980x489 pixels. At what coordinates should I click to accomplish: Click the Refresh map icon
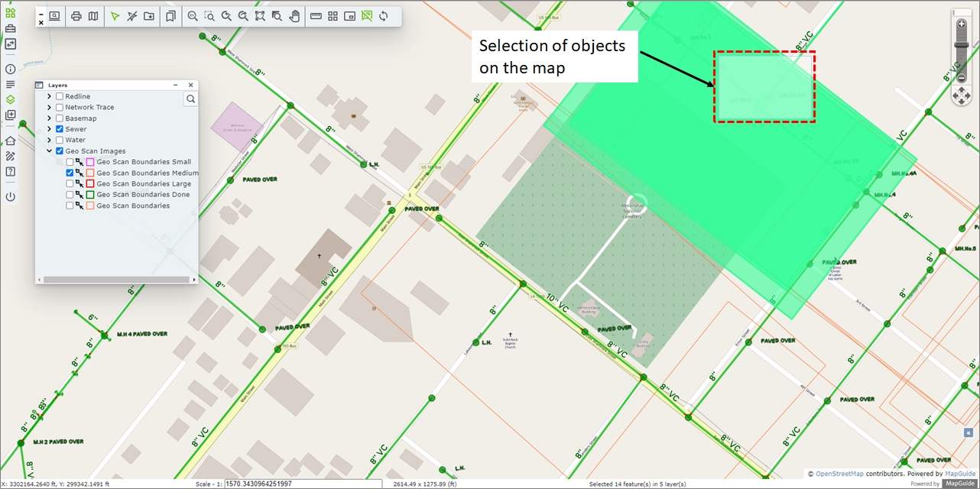pos(383,16)
